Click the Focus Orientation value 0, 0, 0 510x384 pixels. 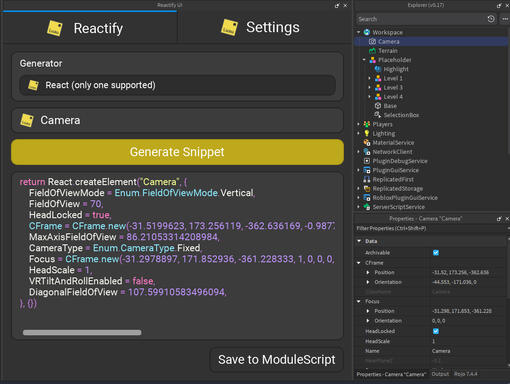[439, 321]
